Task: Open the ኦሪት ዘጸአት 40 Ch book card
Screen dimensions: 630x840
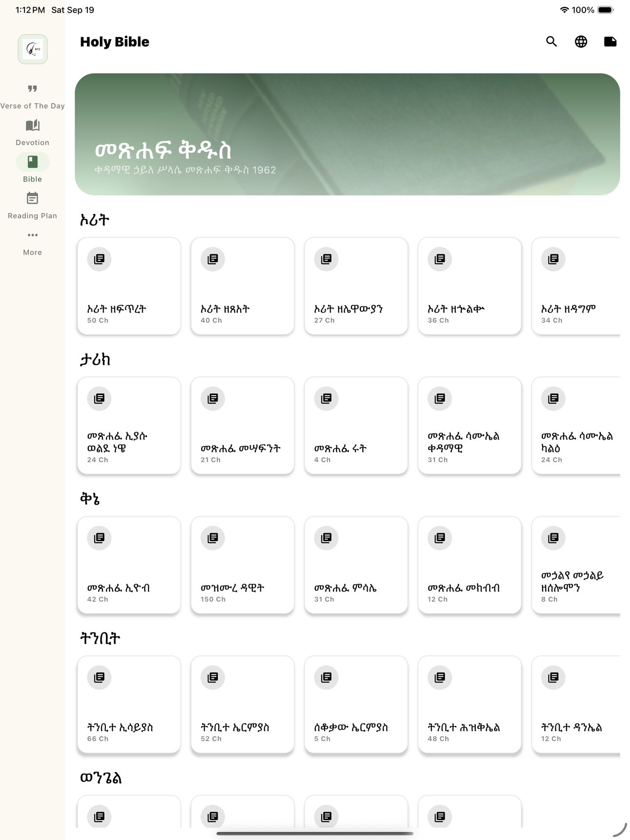Action: pyautogui.click(x=243, y=286)
